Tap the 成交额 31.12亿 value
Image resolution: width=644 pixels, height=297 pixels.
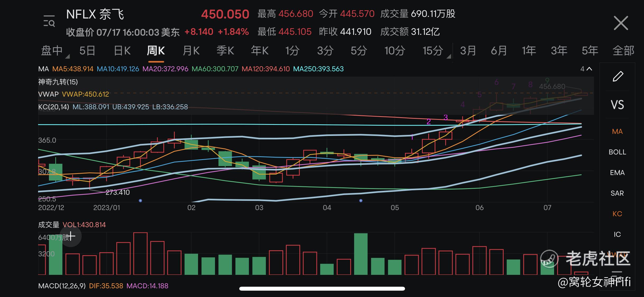410,32
